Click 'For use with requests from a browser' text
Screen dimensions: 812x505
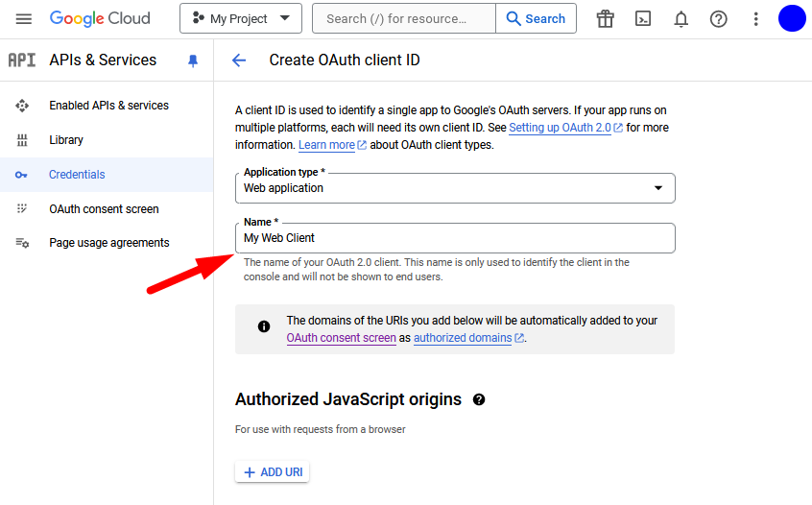320,429
